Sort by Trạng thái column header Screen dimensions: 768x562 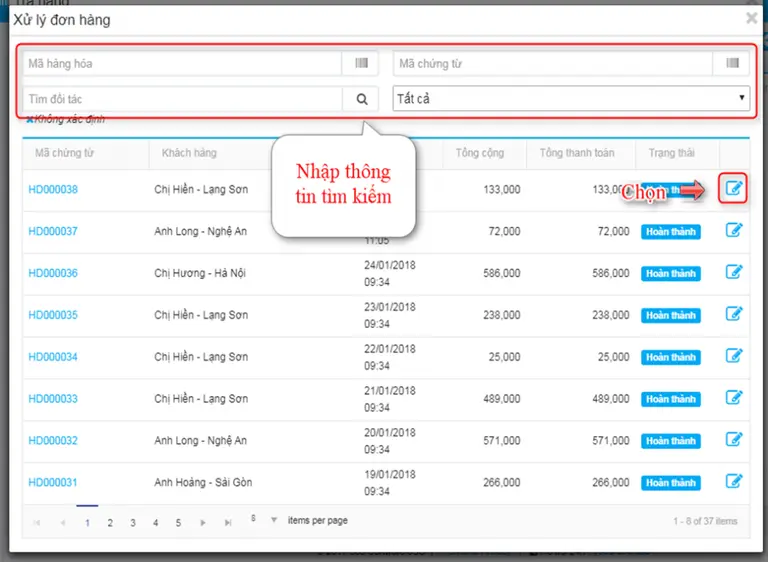pos(672,153)
